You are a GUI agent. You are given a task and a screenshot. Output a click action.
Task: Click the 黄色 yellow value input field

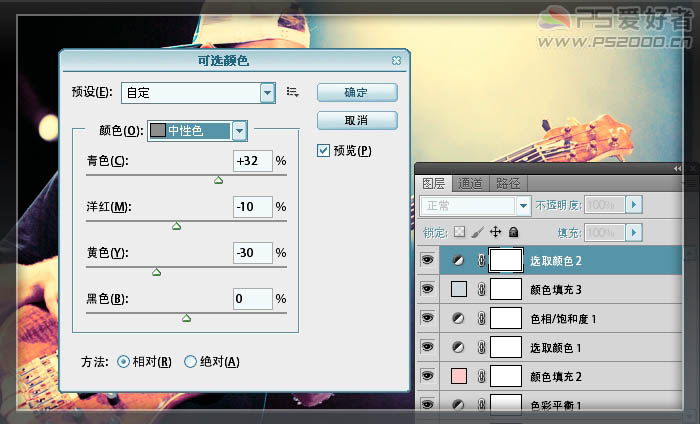[252, 253]
